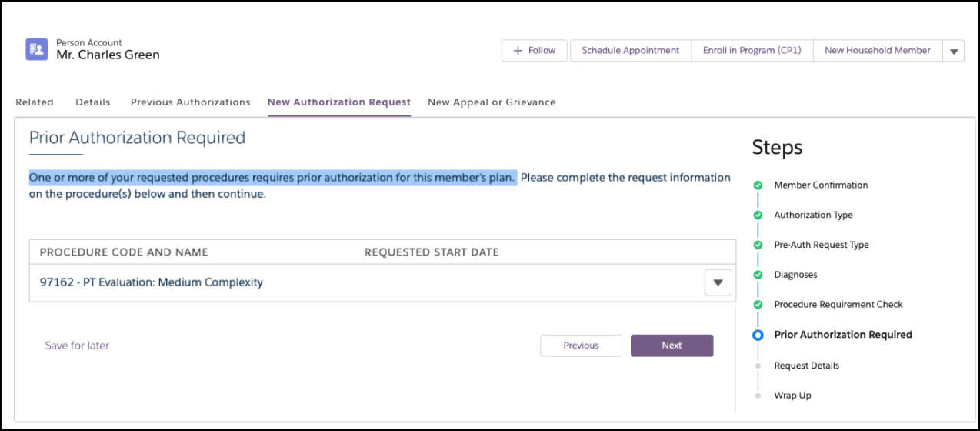Click the Authorization Type step label

[x=813, y=215]
